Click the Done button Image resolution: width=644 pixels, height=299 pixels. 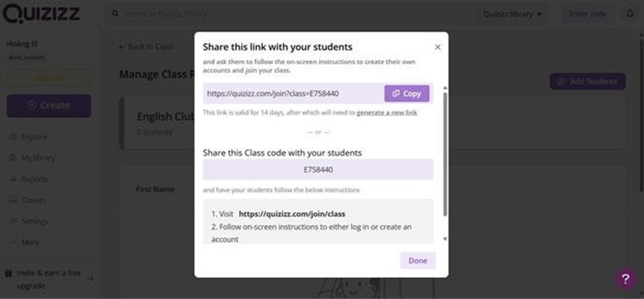coord(417,261)
